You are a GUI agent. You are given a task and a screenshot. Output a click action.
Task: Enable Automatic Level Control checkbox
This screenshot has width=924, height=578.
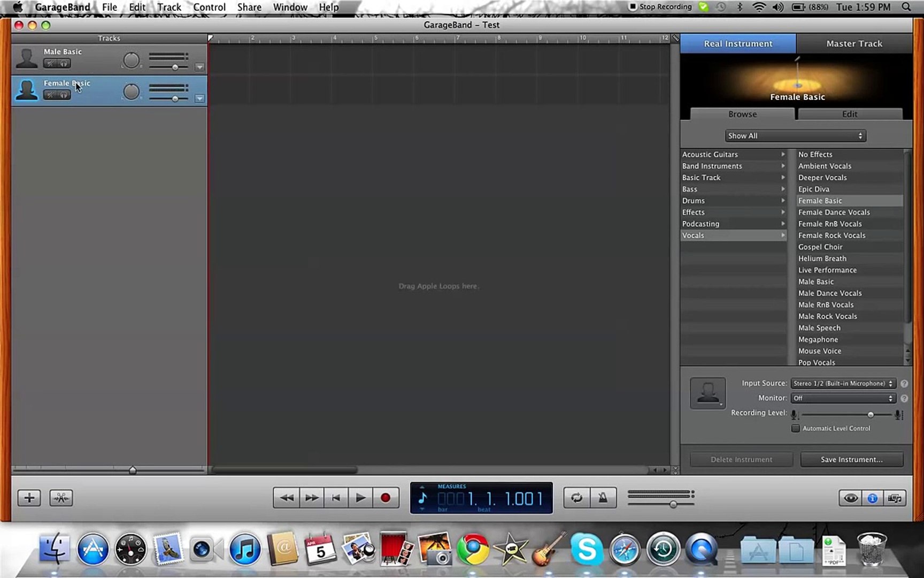click(x=795, y=428)
